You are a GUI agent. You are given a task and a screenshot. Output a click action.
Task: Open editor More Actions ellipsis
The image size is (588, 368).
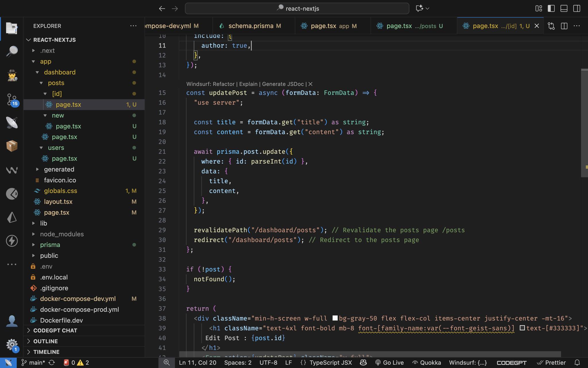tap(577, 26)
